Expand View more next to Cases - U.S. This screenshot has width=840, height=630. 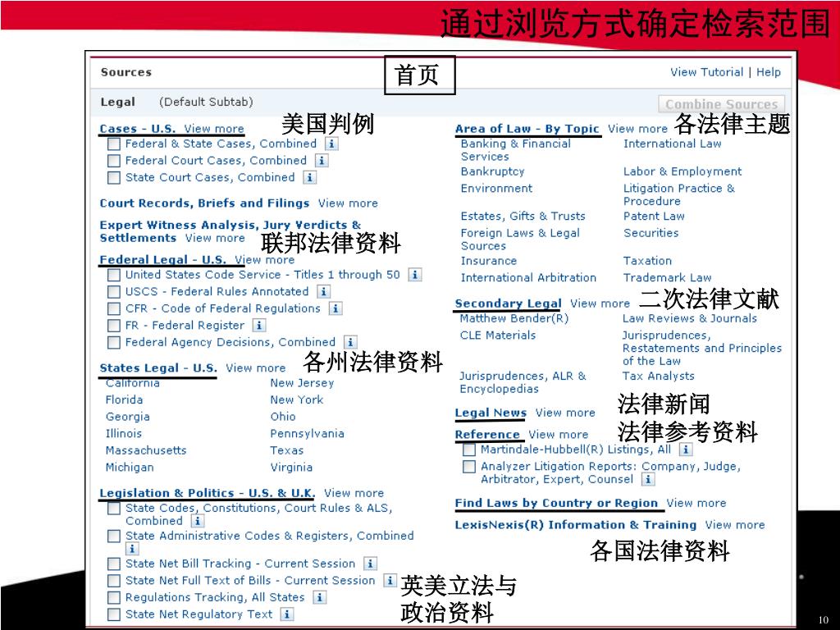click(x=214, y=129)
